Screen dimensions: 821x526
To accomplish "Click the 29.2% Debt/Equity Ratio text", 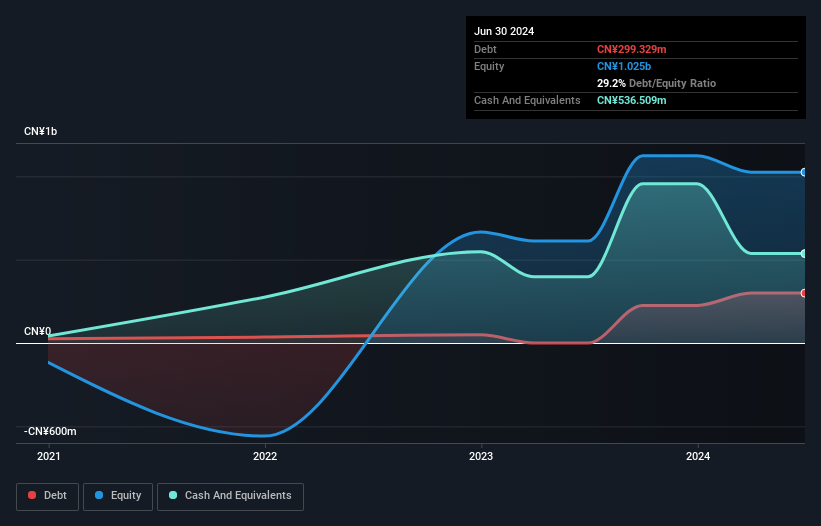I will (656, 83).
